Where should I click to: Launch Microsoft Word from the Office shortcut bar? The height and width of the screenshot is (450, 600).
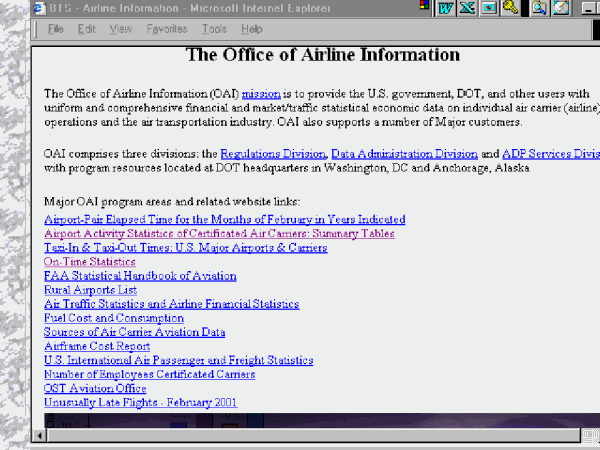point(446,9)
